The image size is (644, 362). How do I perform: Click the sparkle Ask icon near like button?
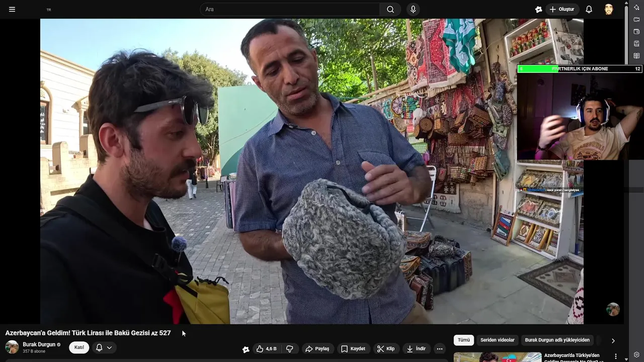pos(246,349)
